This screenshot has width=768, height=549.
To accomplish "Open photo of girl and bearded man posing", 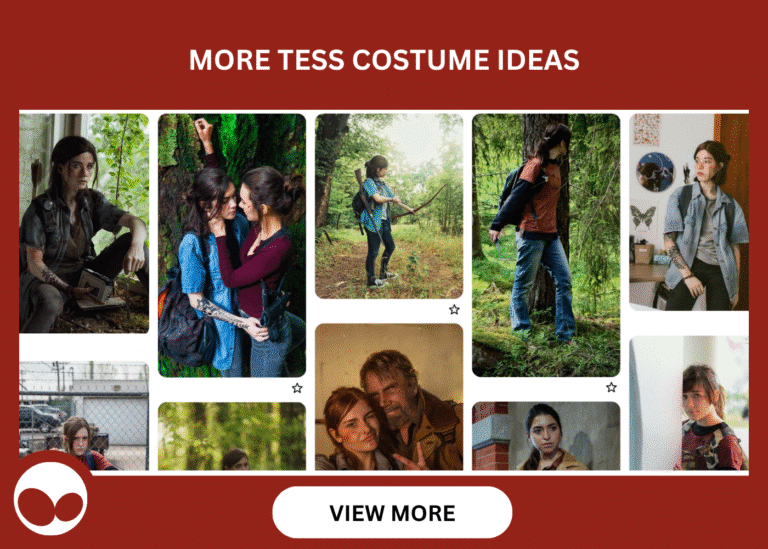I will pos(389,397).
